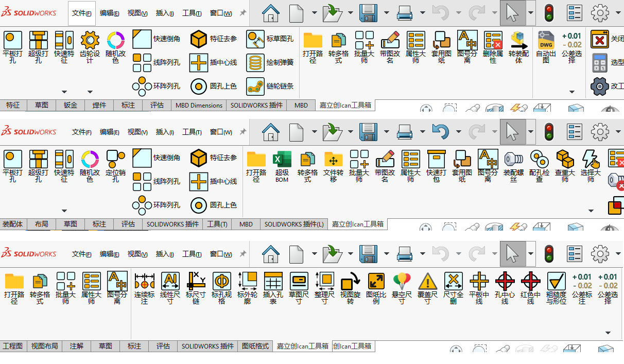
Task: Click the 视图旋转 rotate view icon
Action: 350,288
